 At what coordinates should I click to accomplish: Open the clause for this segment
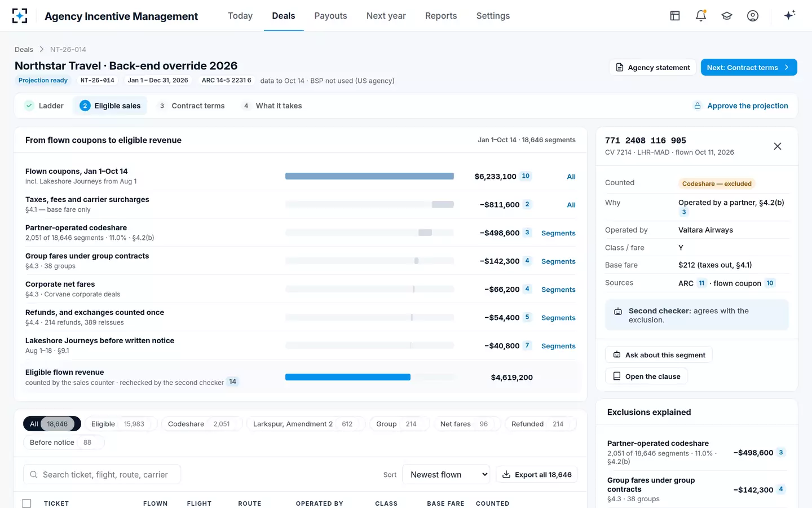[x=646, y=376]
